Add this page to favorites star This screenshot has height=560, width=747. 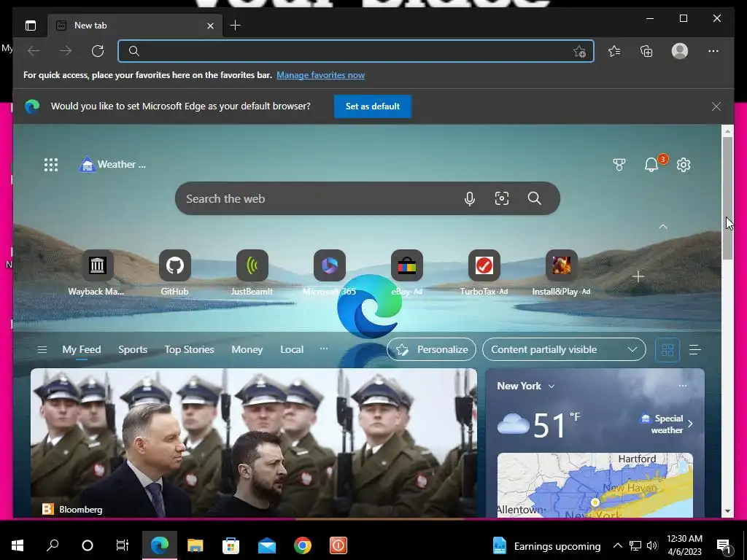(x=579, y=52)
